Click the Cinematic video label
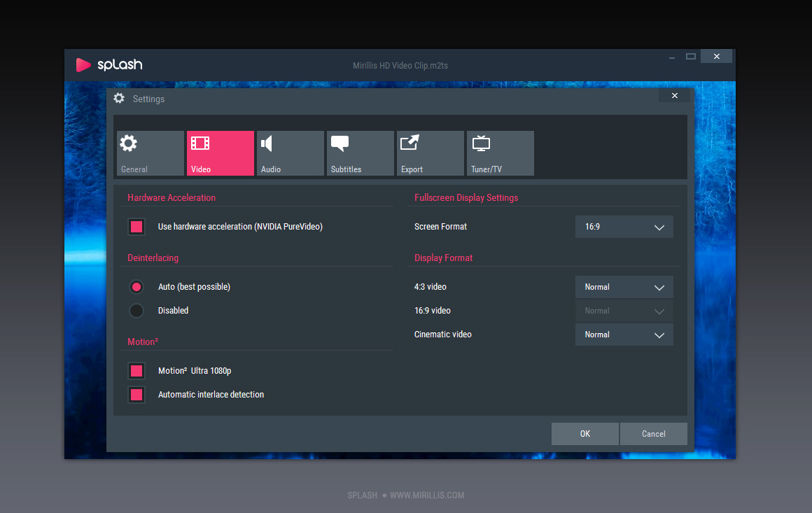Screen dimensions: 812x513 tap(443, 335)
